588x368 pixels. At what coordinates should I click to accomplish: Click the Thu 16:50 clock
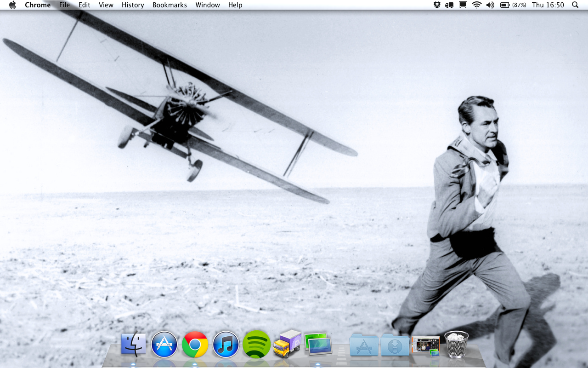[x=548, y=5]
